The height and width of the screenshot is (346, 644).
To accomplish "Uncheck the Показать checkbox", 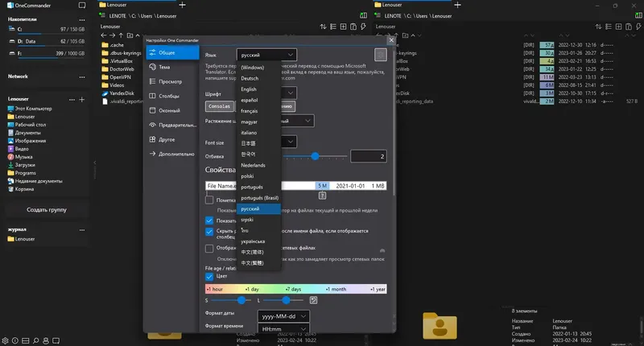I will pyautogui.click(x=209, y=220).
